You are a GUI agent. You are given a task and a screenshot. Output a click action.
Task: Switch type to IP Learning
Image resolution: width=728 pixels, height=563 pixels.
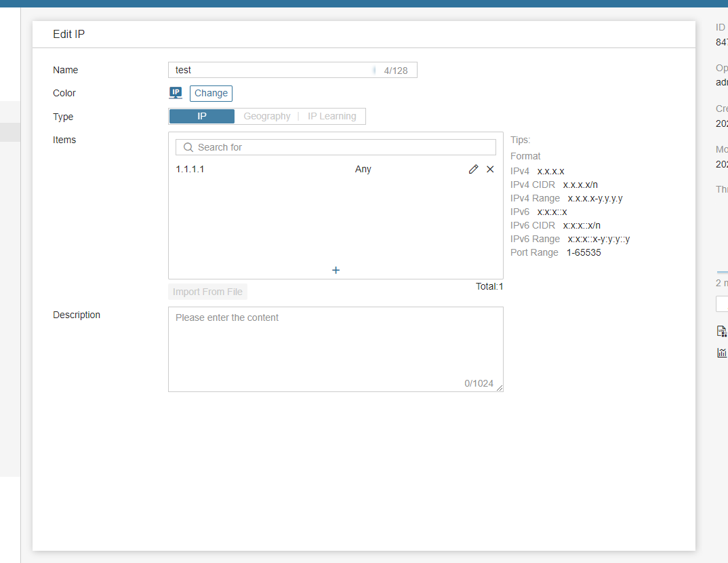pos(331,116)
